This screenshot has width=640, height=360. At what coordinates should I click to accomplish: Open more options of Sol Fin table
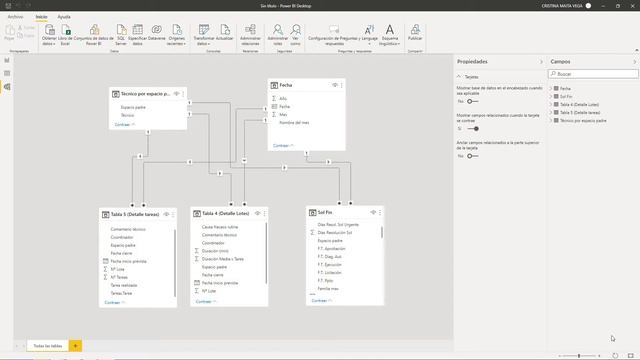380,213
